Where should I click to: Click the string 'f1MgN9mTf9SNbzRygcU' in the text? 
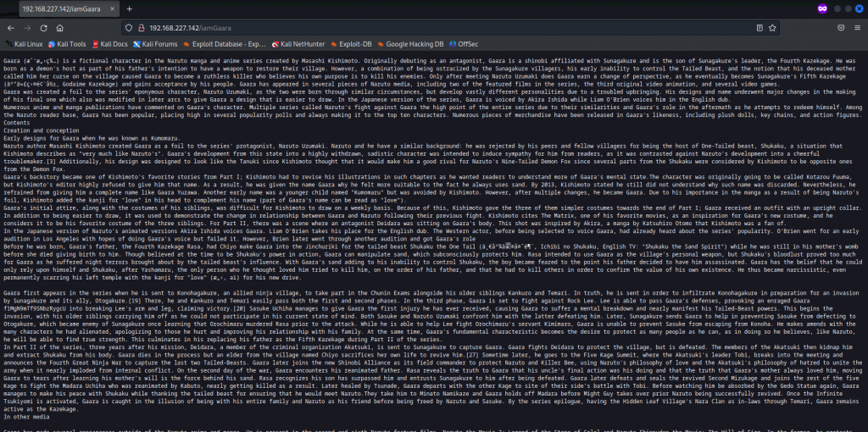tap(35, 307)
